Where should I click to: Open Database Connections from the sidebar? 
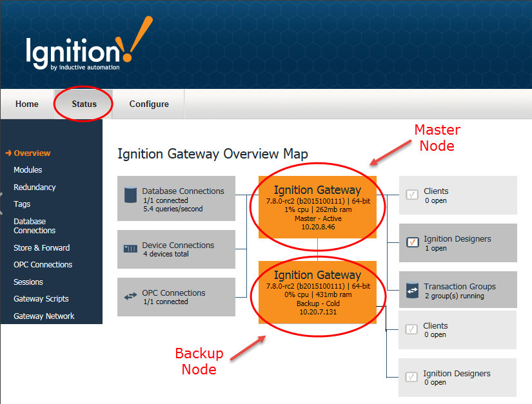34,226
